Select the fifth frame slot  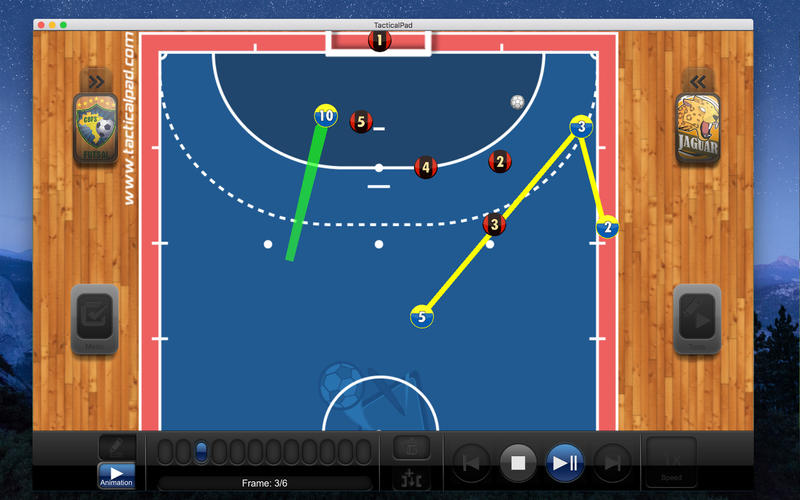(237, 452)
